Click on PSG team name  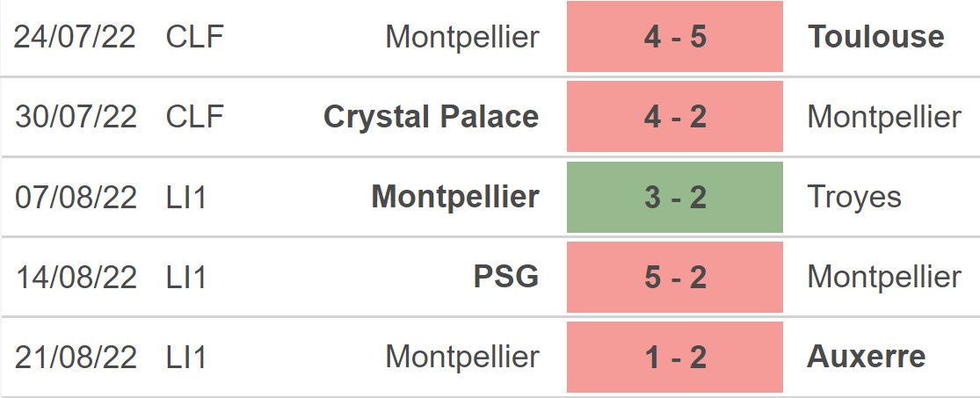click(505, 277)
